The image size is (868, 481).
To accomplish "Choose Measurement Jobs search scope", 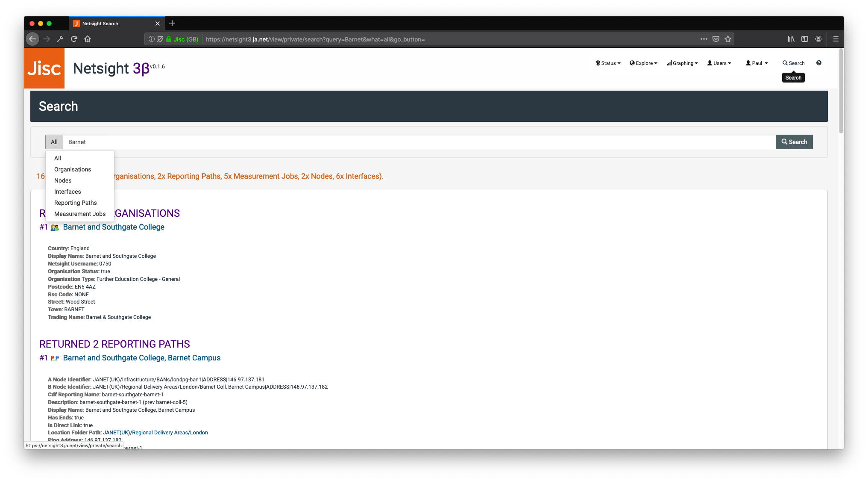I will pyautogui.click(x=80, y=214).
